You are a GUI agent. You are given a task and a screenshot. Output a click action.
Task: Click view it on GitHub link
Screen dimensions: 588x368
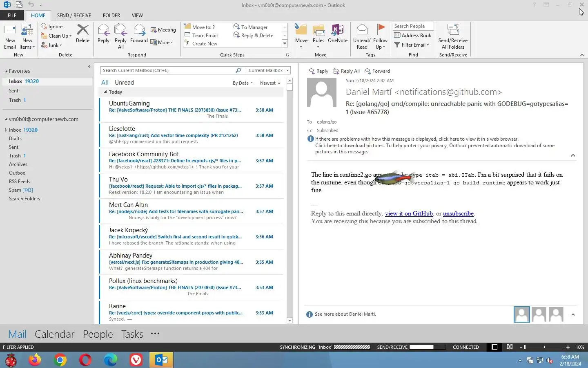[409, 213]
